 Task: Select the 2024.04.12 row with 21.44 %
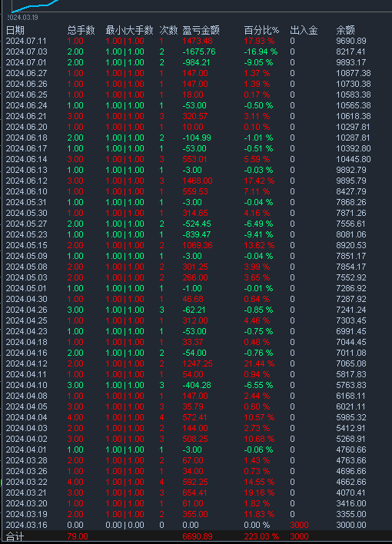coord(196,363)
